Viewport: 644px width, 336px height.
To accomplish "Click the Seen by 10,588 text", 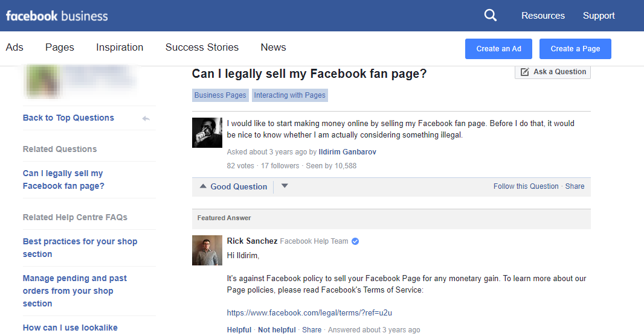I will point(331,166).
